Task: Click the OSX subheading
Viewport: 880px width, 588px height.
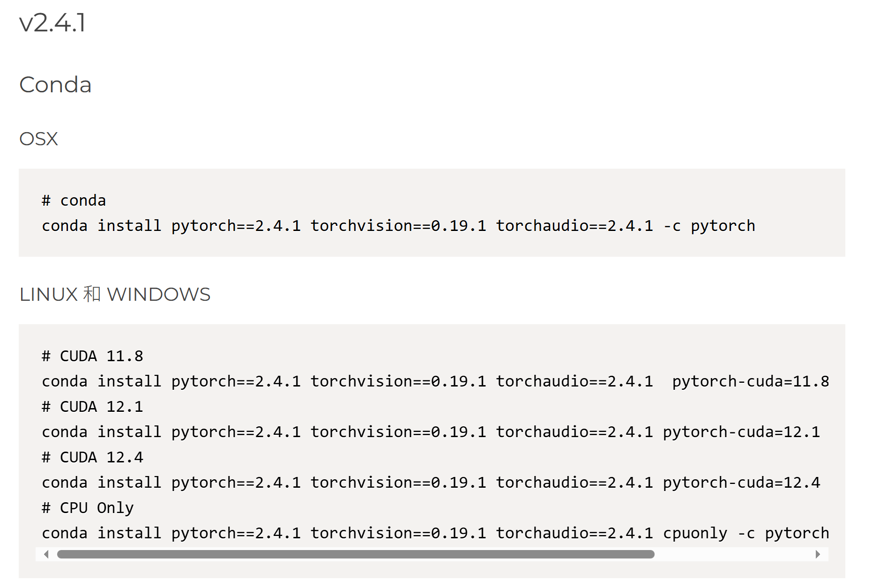Action: [x=38, y=138]
